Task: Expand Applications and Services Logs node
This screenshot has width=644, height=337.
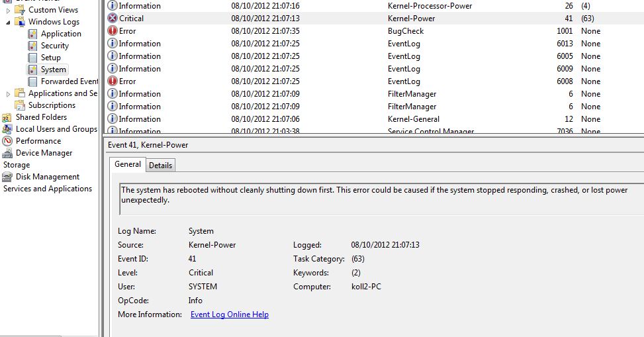Action: 8,93
